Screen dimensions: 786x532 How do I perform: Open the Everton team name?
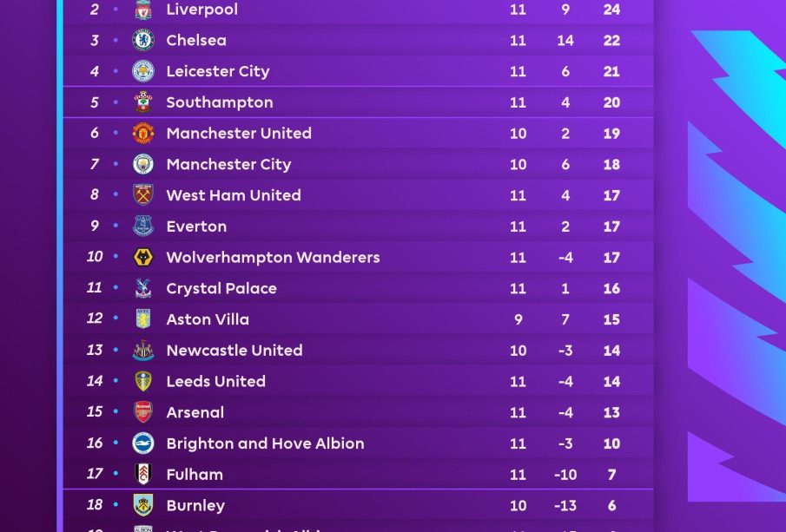[x=196, y=227]
